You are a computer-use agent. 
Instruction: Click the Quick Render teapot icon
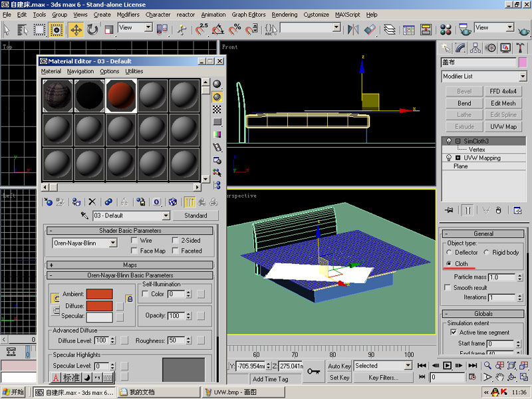(524, 31)
